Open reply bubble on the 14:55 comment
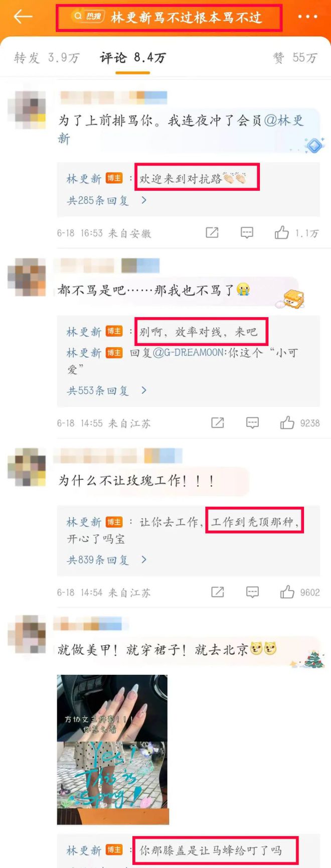 [x=252, y=422]
